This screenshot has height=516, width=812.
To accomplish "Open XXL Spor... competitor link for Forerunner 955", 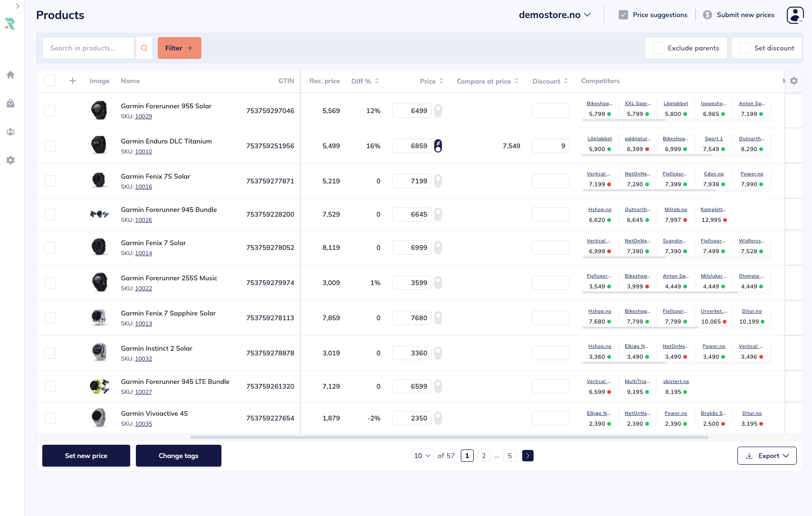I will 638,104.
